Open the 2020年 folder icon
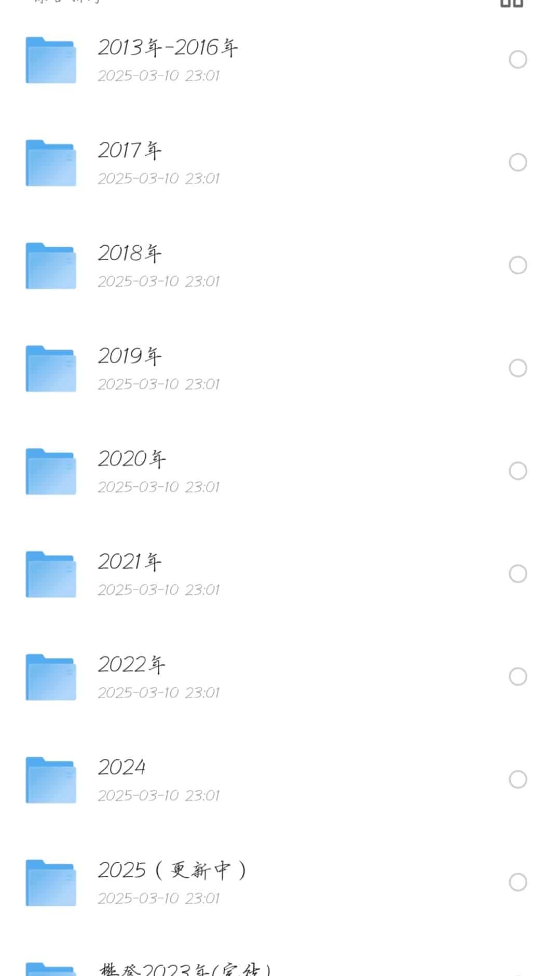This screenshot has height=976, width=560. (x=51, y=472)
